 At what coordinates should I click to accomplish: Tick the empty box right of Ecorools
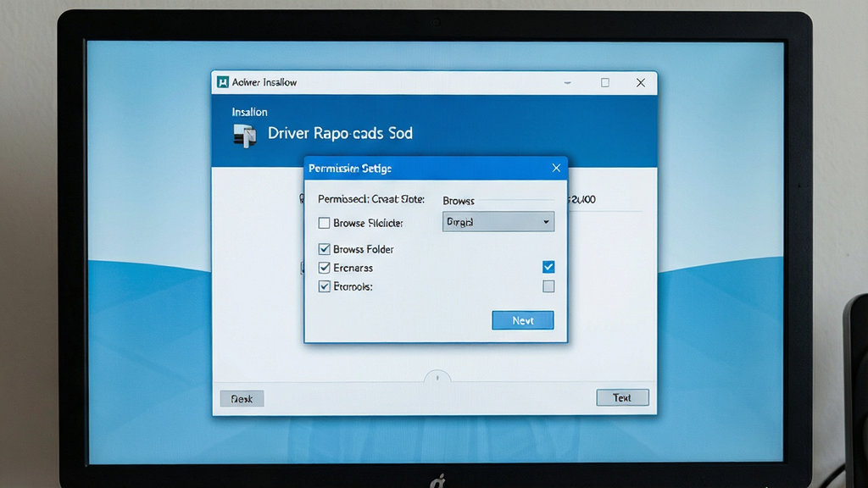[x=548, y=286]
